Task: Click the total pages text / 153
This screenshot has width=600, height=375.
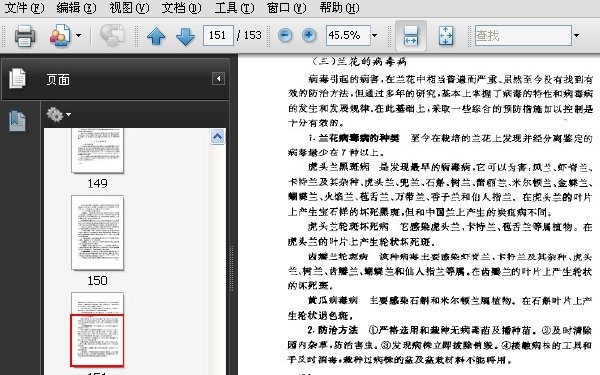Action: 249,36
